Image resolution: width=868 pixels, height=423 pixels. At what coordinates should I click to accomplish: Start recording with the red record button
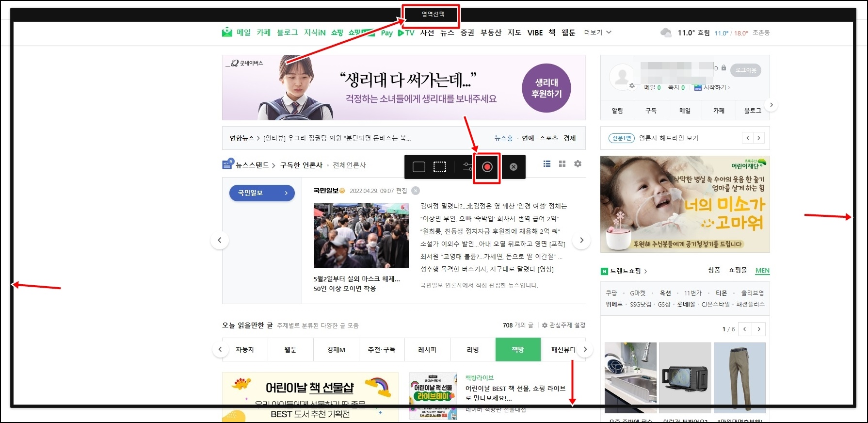click(487, 167)
